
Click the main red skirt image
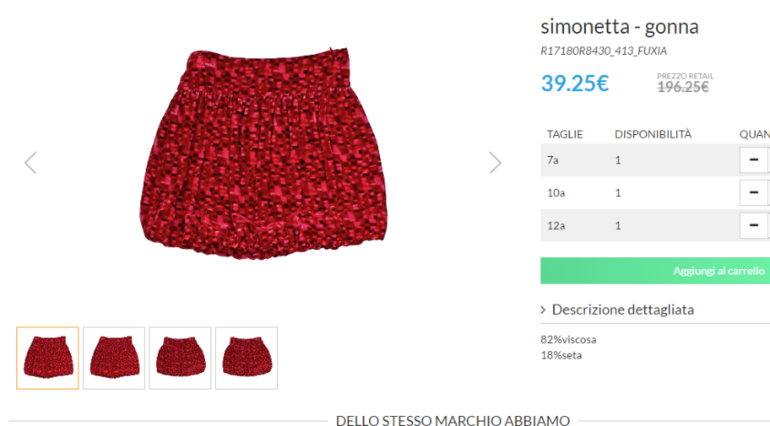click(264, 153)
